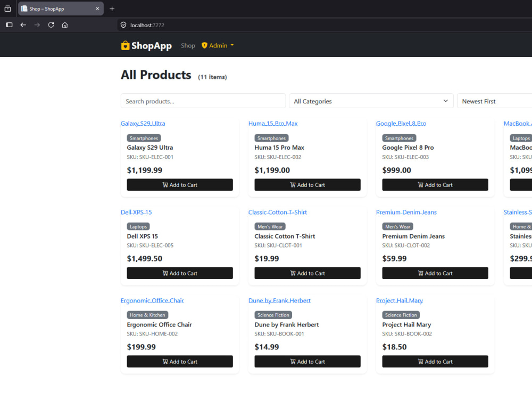Add Dell XPS 15 to cart
Viewport: 532px width, 400px height.
[180, 273]
